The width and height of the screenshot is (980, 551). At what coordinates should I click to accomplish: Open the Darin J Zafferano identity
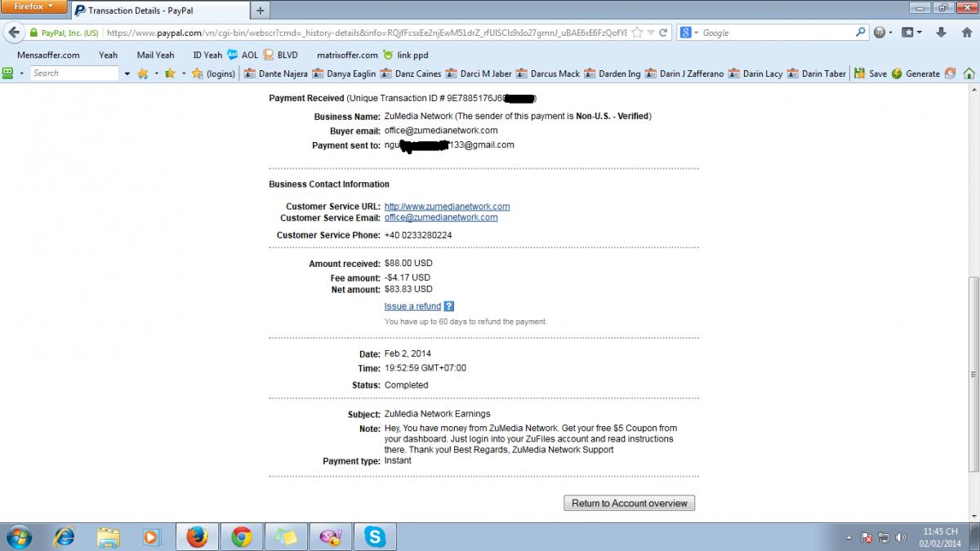(684, 73)
